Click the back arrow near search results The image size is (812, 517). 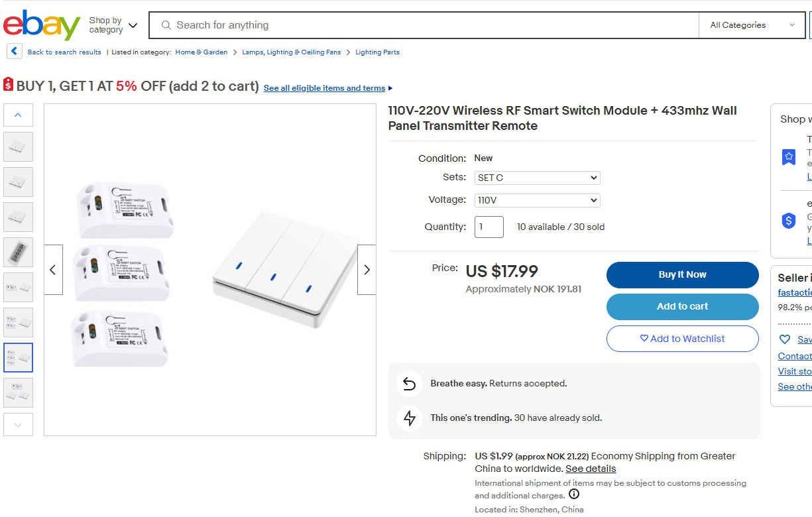pyautogui.click(x=14, y=51)
